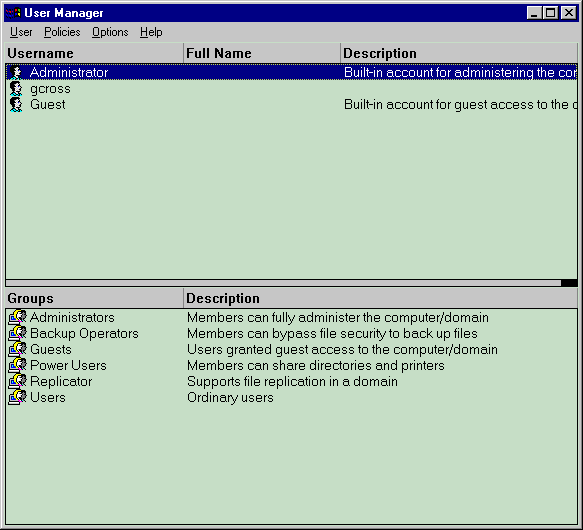Open the Policies menu
The image size is (583, 530).
pos(62,32)
